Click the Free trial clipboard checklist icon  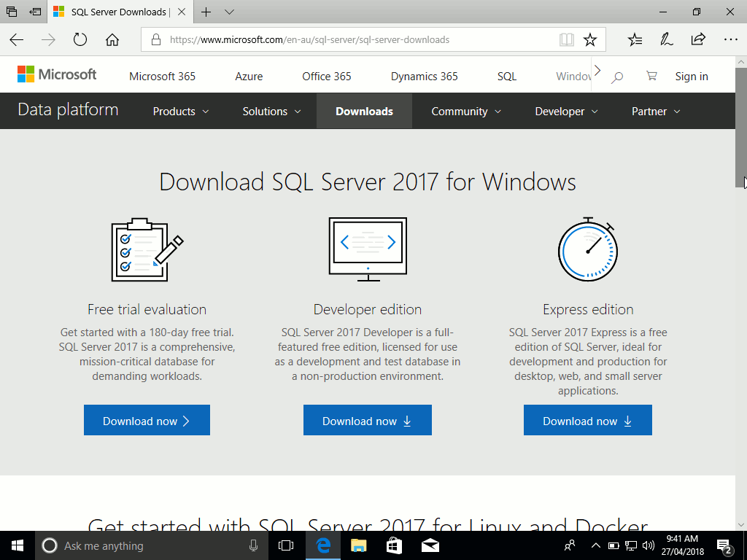pos(147,249)
